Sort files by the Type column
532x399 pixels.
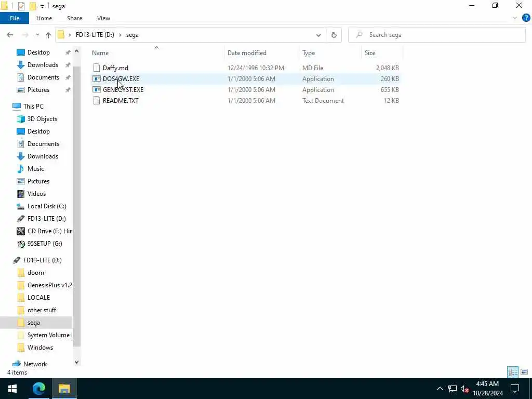(309, 53)
